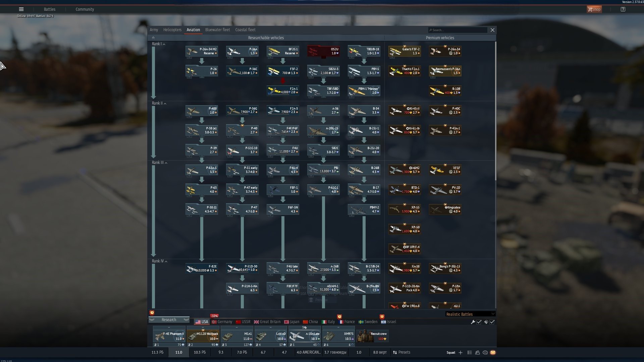Select the 4.0 AMERICAN preset
The width and height of the screenshot is (644, 362).
[308, 353]
